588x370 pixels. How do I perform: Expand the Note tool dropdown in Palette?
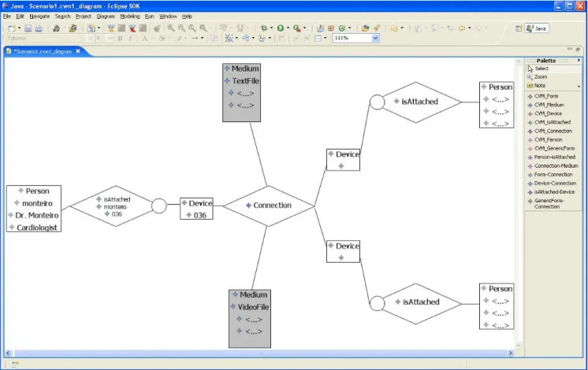(x=579, y=86)
